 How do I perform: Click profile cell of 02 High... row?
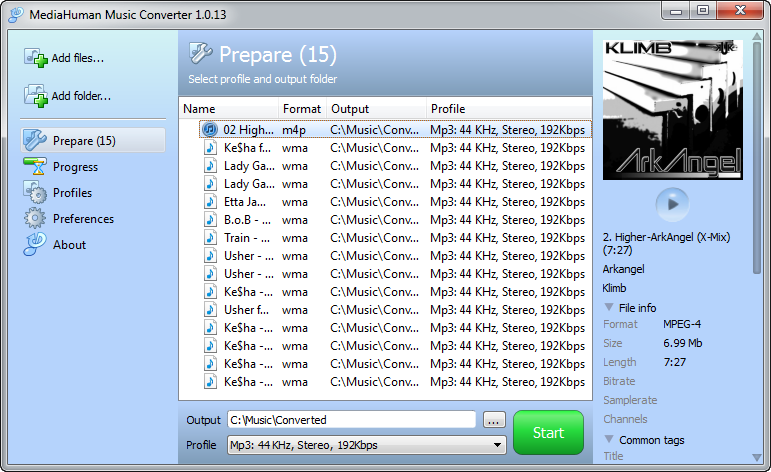[507, 130]
